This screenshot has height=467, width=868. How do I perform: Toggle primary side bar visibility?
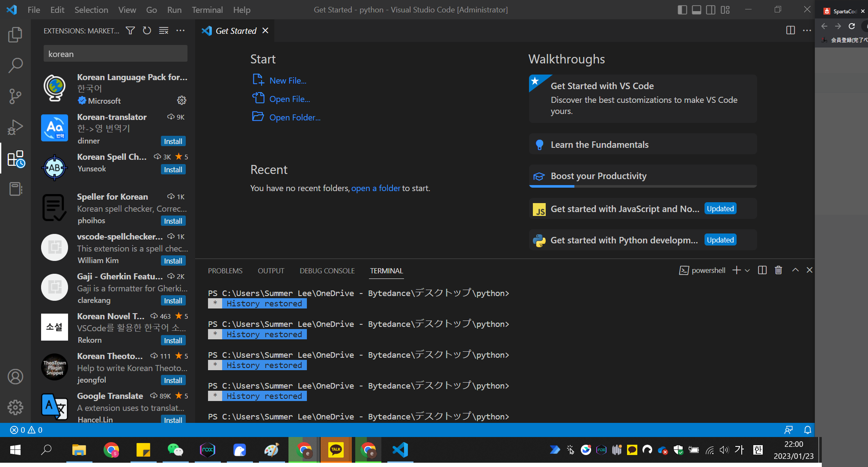click(683, 9)
